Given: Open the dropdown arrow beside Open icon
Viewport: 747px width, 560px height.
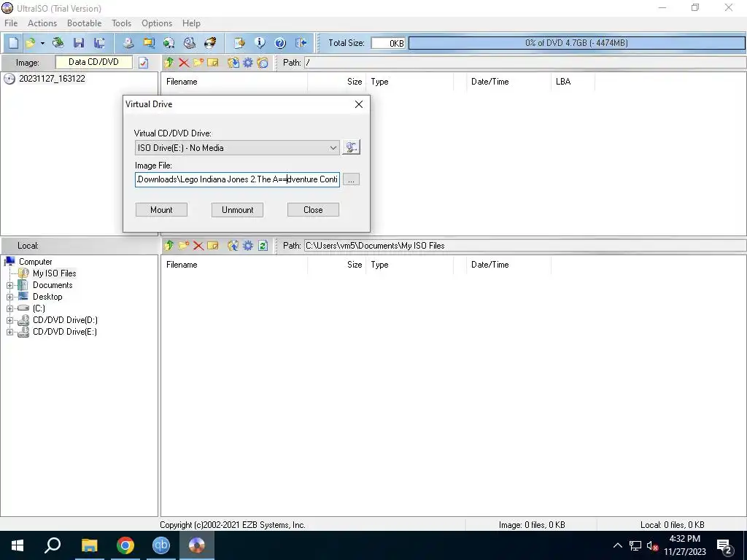Looking at the screenshot, I should (42, 43).
